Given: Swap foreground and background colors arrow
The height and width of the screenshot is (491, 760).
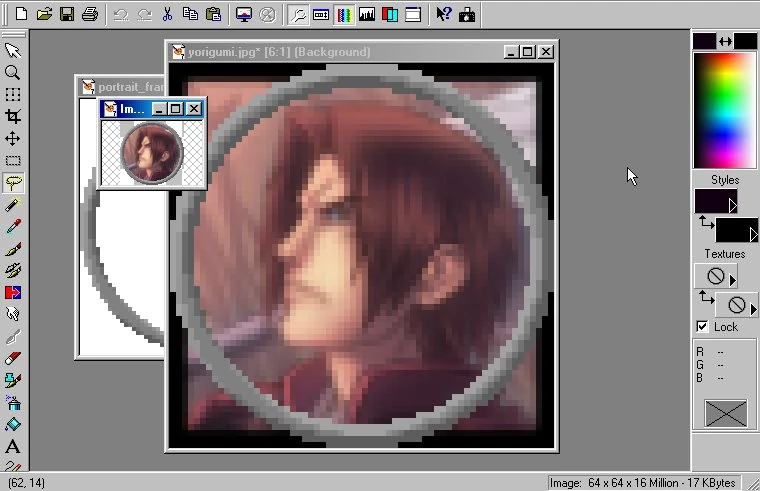Looking at the screenshot, I should click(x=725, y=42).
